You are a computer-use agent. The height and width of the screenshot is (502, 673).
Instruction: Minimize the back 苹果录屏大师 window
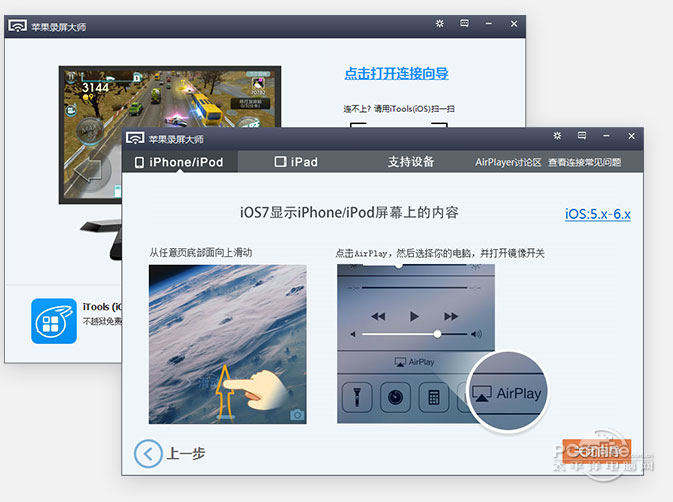pos(488,24)
